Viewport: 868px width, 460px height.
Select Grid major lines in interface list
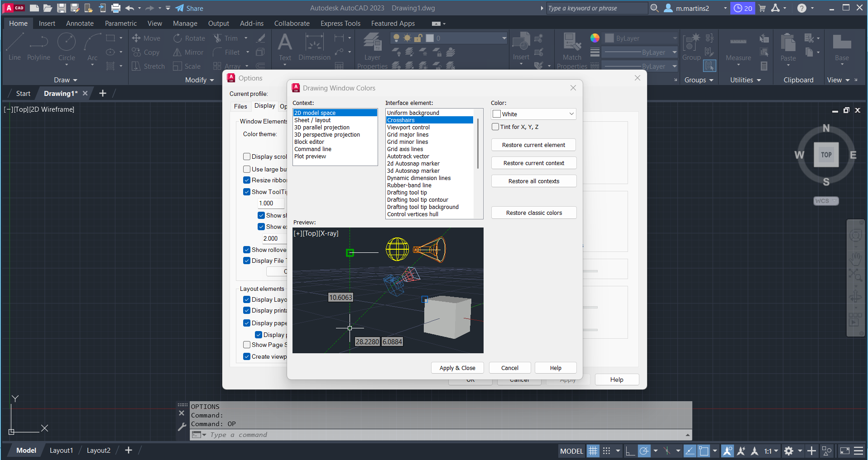[x=408, y=135]
